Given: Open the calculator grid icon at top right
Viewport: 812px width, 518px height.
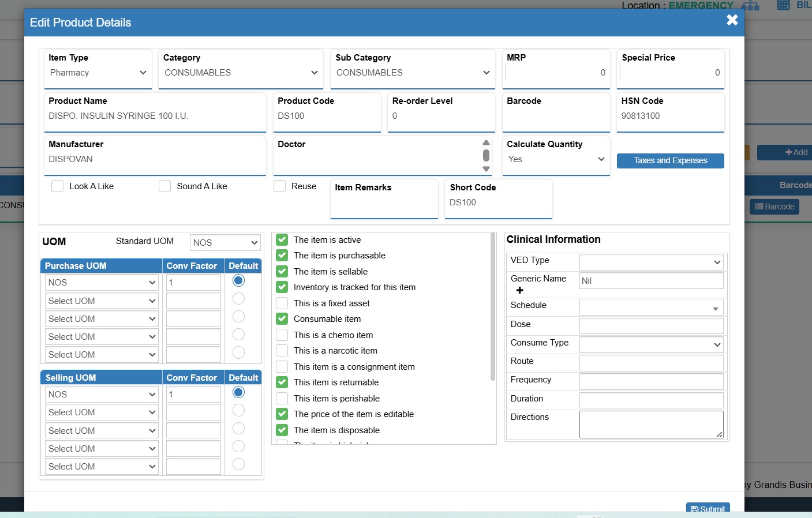Looking at the screenshot, I should [783, 5].
